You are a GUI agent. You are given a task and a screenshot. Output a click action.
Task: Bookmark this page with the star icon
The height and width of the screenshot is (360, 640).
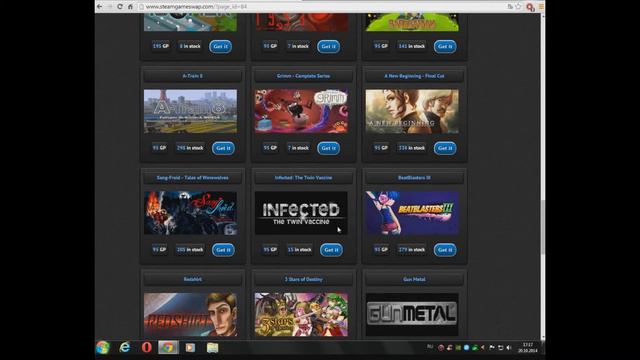pos(518,7)
